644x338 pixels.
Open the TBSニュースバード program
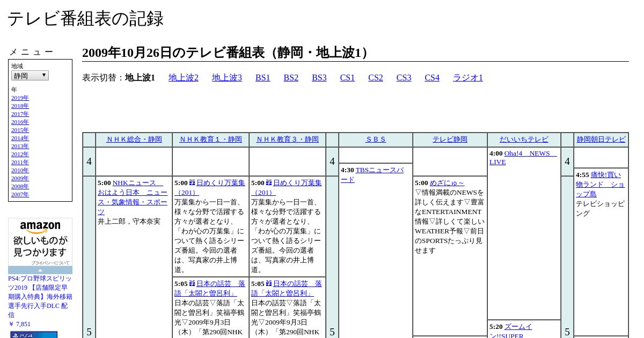coord(372,175)
